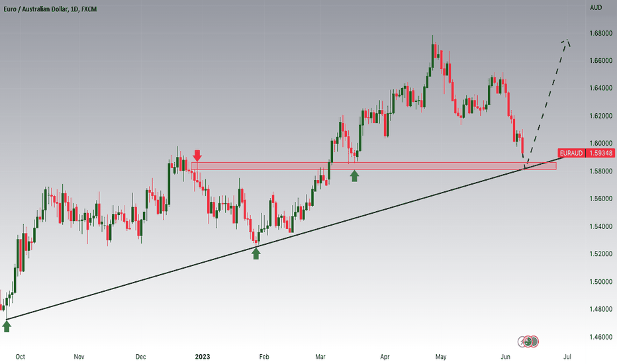Click the 1.50000 price axis label
This screenshot has height=364, width=617.
click(x=600, y=282)
